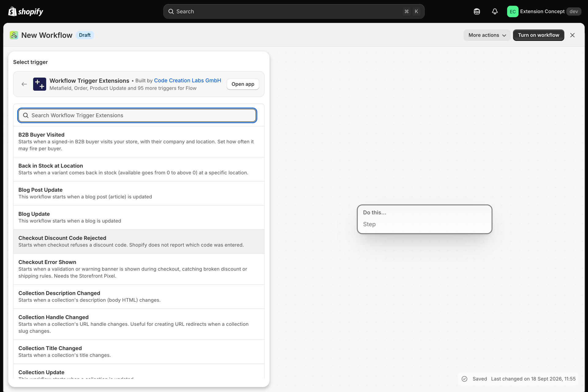This screenshot has width=588, height=392.
Task: Expand the More actions dropdown
Action: click(x=487, y=35)
